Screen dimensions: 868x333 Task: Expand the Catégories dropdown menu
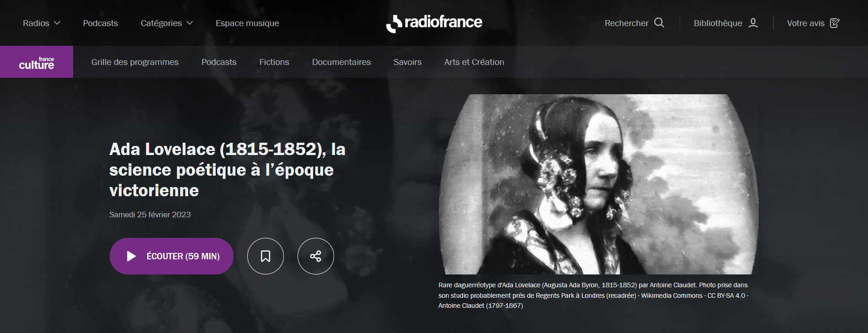[167, 23]
